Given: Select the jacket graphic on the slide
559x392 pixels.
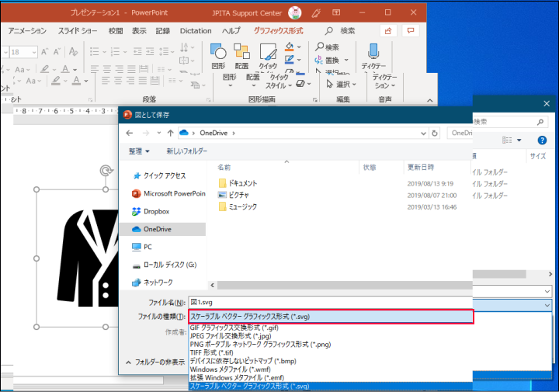Looking at the screenshot, I should tap(87, 258).
